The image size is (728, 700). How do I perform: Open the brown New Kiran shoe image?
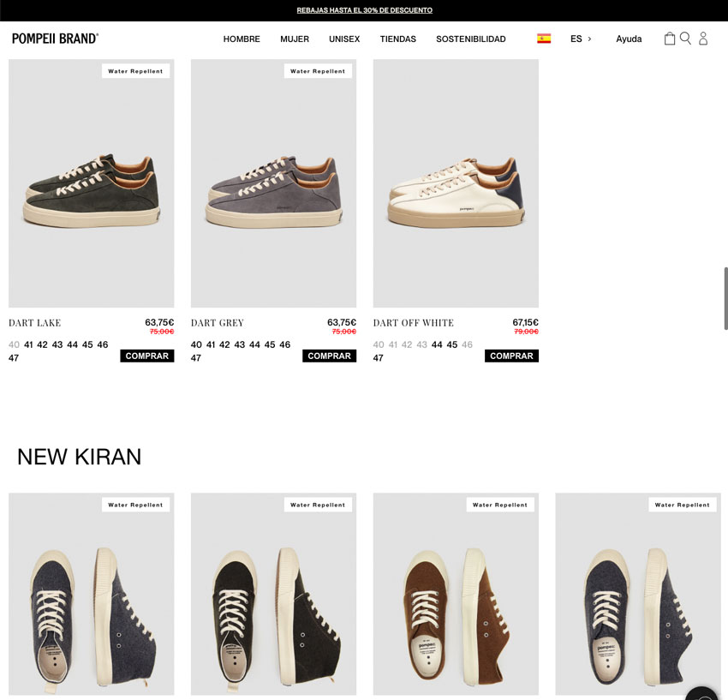(x=456, y=594)
